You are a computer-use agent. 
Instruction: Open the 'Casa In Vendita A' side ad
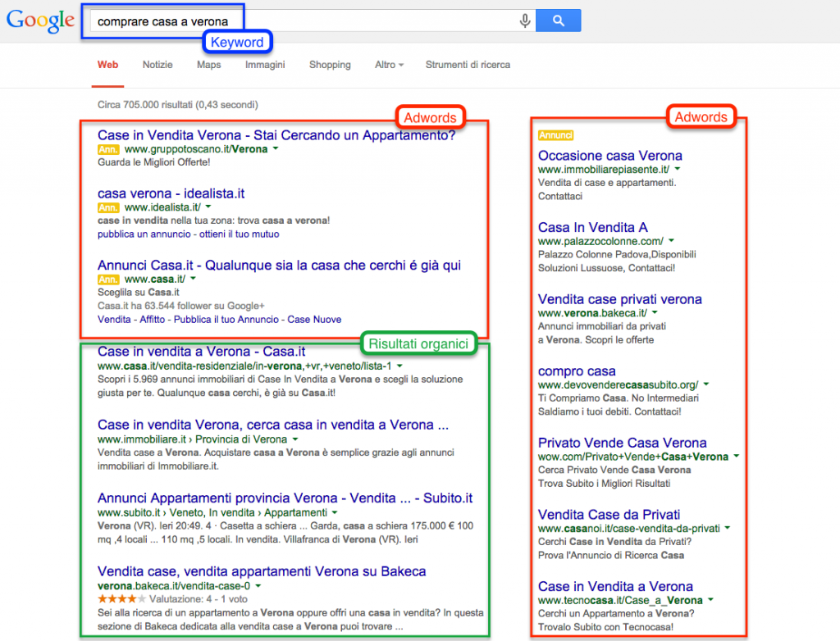(x=592, y=227)
